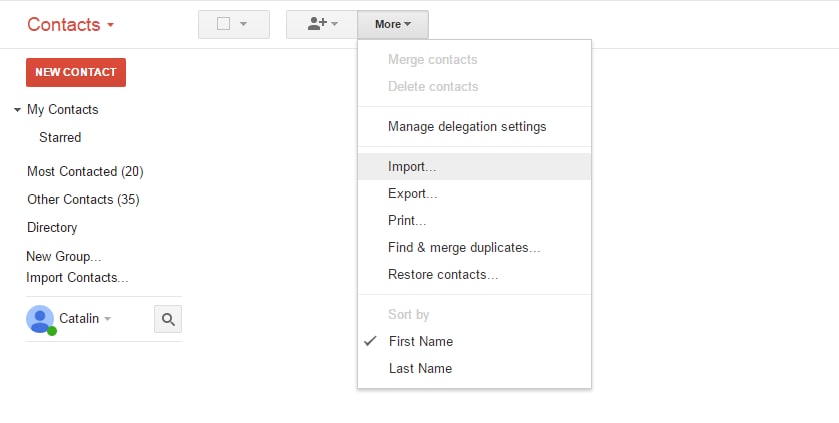Choose Import... from the More menu
Screen dimensions: 839x423
(412, 167)
